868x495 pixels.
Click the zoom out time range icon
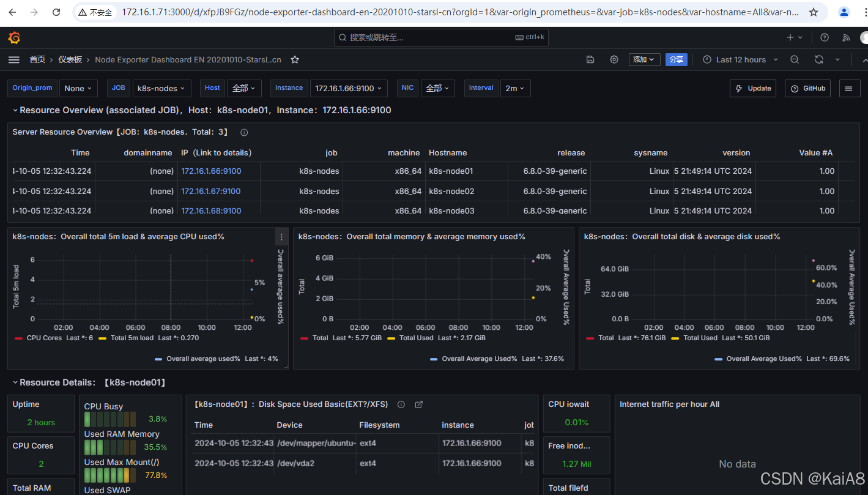point(795,59)
